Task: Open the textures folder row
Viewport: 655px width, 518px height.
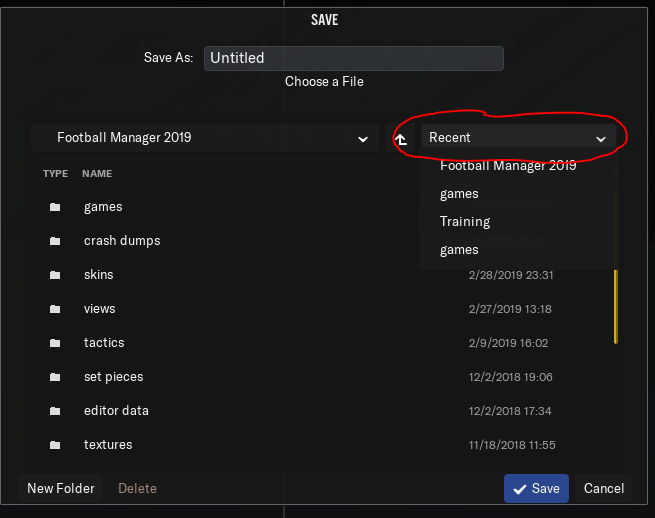Action: (108, 445)
